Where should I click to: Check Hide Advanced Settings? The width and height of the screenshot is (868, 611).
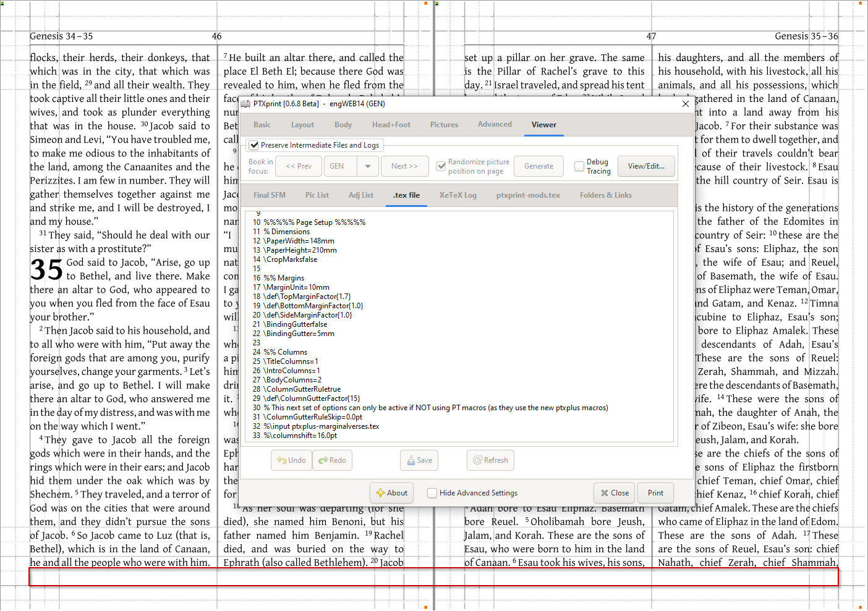point(432,493)
